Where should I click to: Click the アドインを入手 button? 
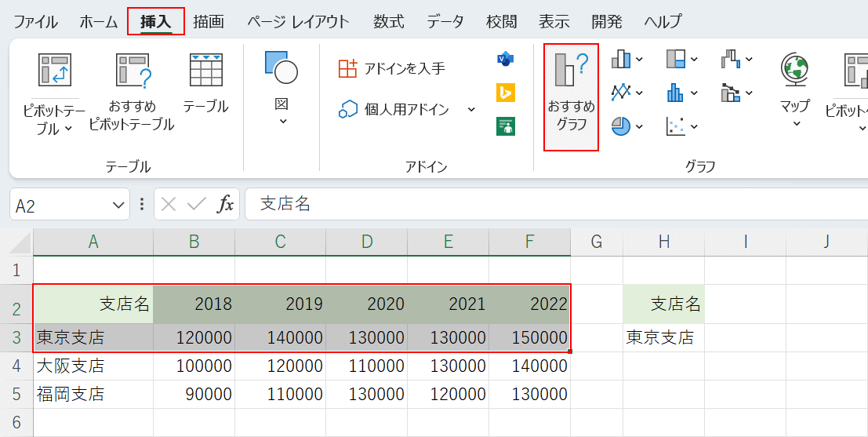point(392,68)
